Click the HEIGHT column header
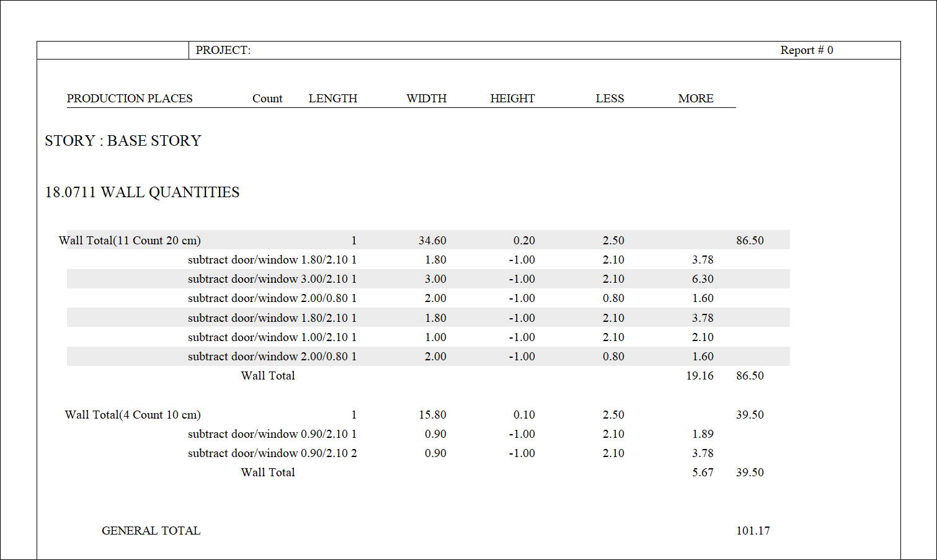Image resolution: width=937 pixels, height=560 pixels. click(512, 99)
